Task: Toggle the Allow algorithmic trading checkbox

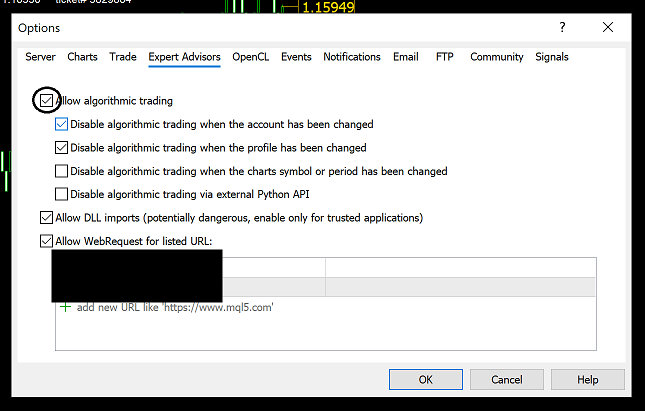Action: (46, 100)
